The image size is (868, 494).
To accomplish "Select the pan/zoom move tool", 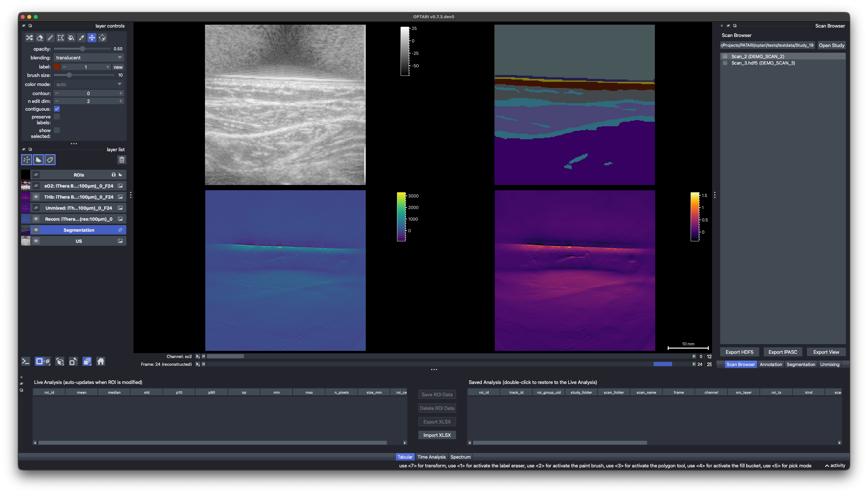I will point(92,38).
